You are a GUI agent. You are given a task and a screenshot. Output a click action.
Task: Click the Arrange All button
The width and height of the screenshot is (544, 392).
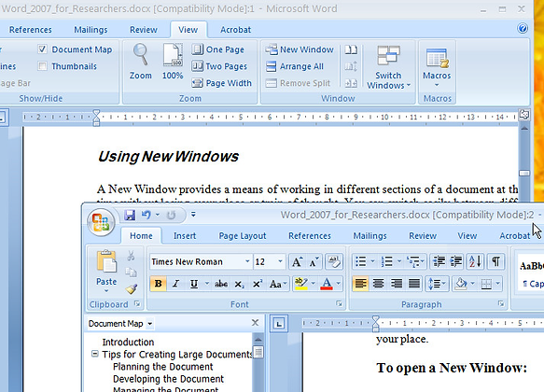click(295, 66)
